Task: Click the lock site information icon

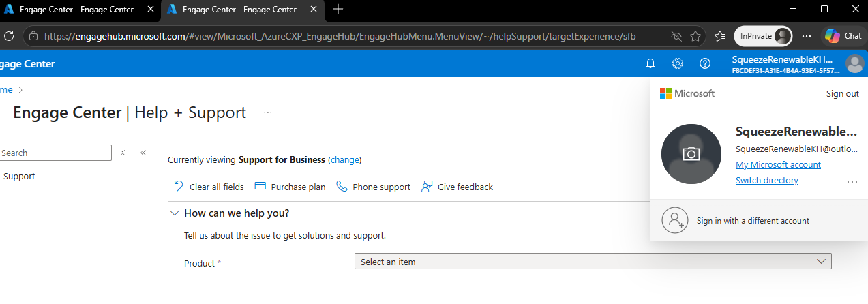Action: click(x=35, y=36)
